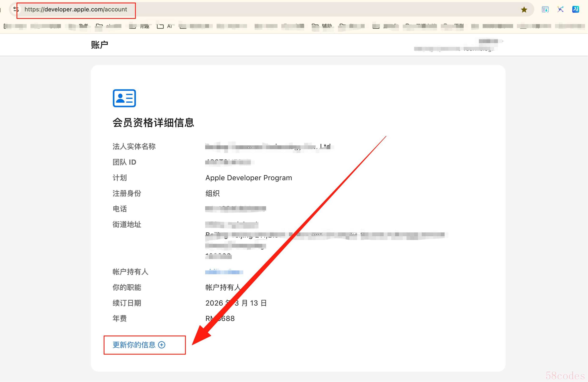Screen dimensions: 588x382
Task: Click the 法人实体名称 label
Action: coord(134,146)
